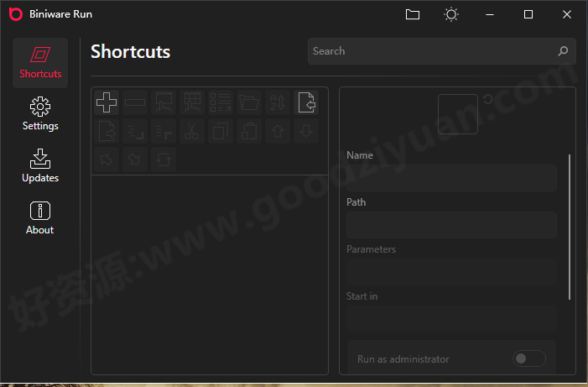Click the lines with bottom-right corner icon

click(135, 131)
